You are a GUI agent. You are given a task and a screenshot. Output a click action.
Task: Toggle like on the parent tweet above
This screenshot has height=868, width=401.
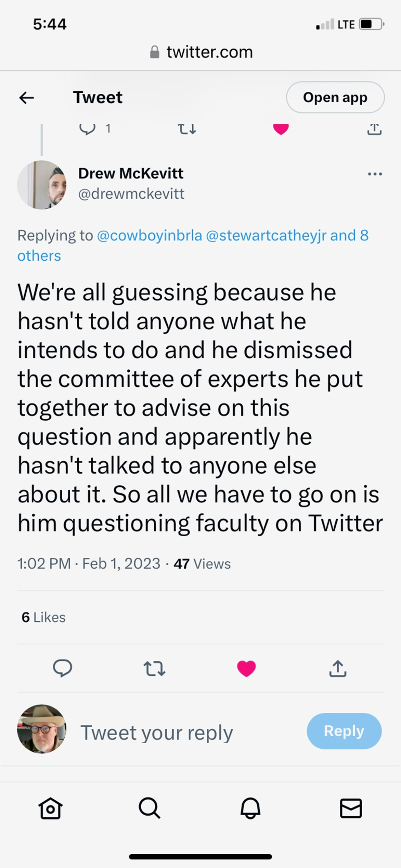pos(281,129)
